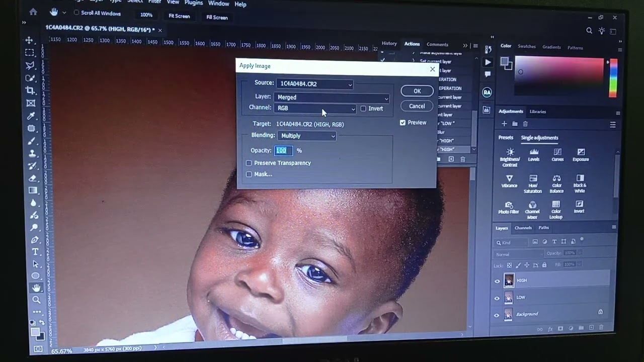Image resolution: width=644 pixels, height=362 pixels.
Task: Hide the LOW layer
Action: click(497, 298)
